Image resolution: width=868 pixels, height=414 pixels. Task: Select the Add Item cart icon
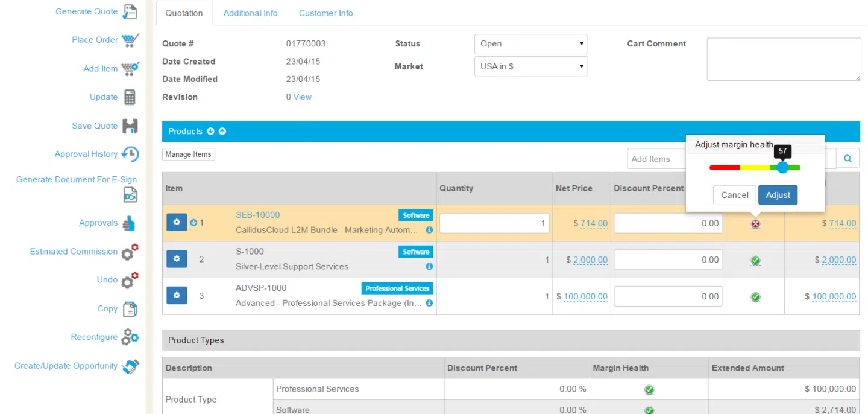click(x=128, y=68)
